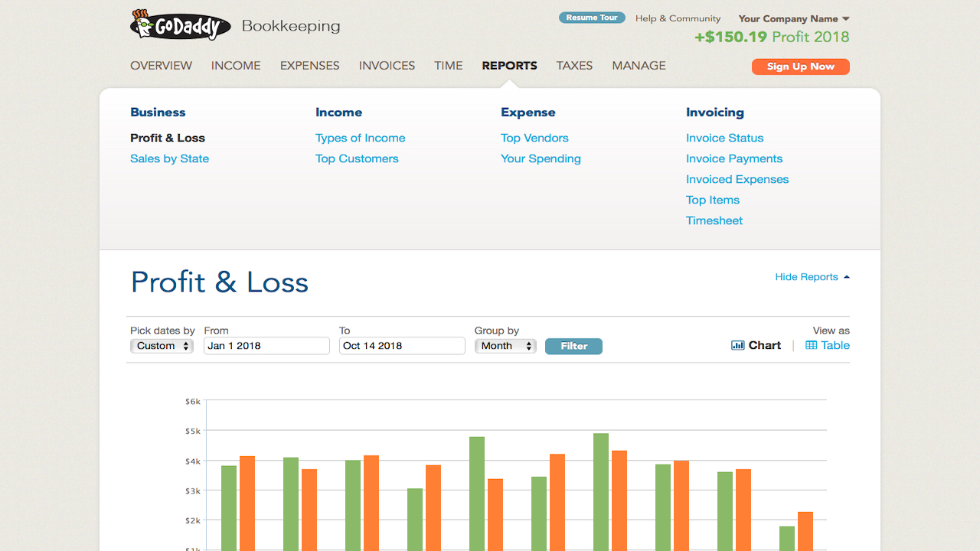Screen dimensions: 980x551
Task: Open the Invoice Status report
Action: coord(725,138)
